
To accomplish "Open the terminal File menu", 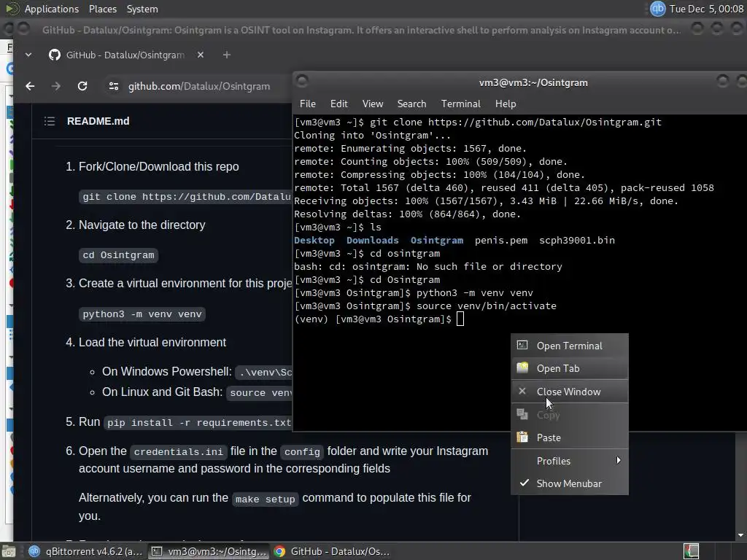I will click(x=307, y=104).
